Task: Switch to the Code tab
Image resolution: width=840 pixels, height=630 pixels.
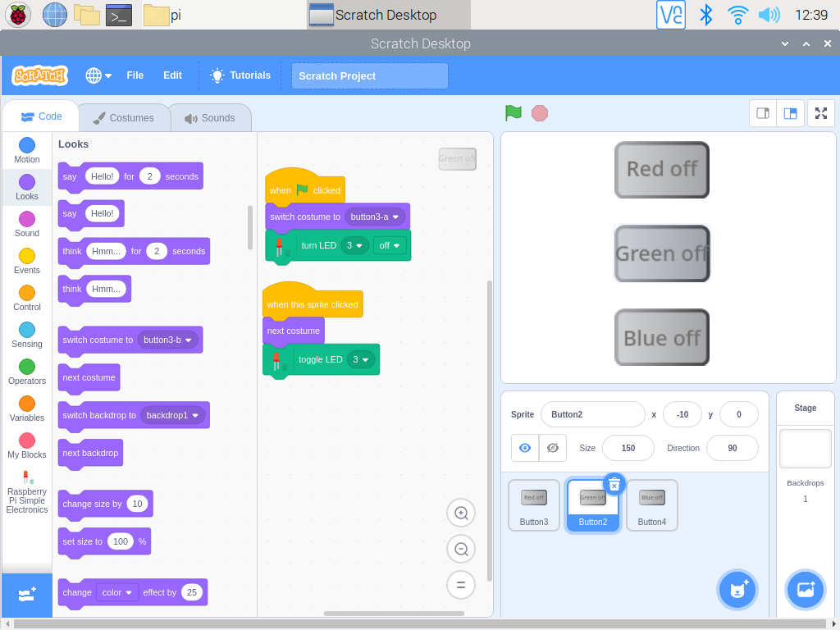Action: point(41,116)
